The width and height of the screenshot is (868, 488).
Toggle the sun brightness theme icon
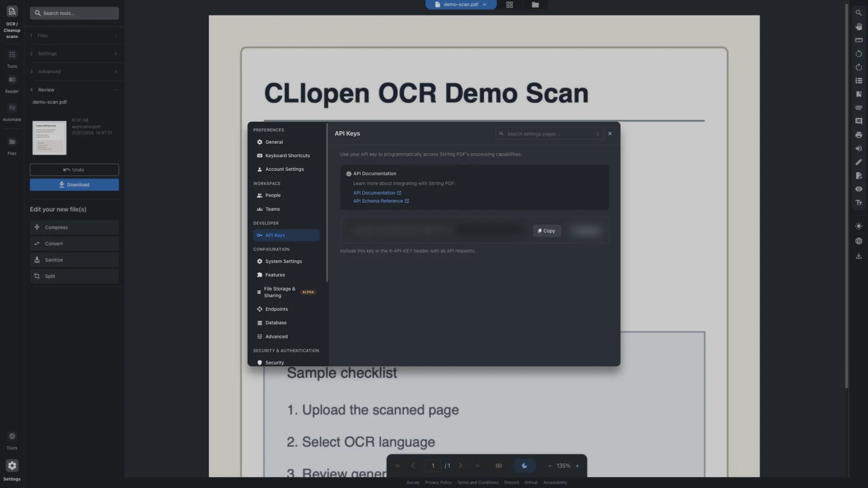[x=858, y=226]
